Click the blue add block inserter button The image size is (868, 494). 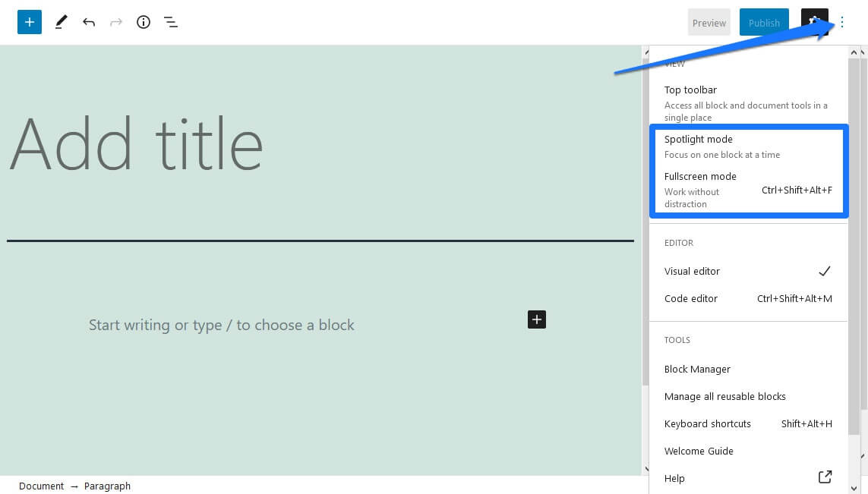point(30,22)
